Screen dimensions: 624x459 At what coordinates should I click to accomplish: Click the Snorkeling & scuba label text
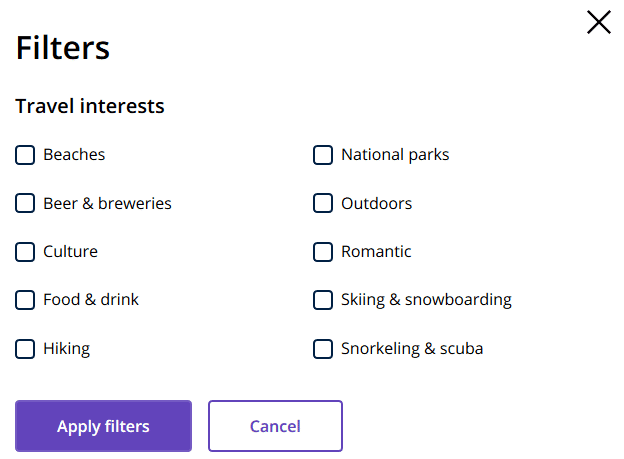coord(412,349)
